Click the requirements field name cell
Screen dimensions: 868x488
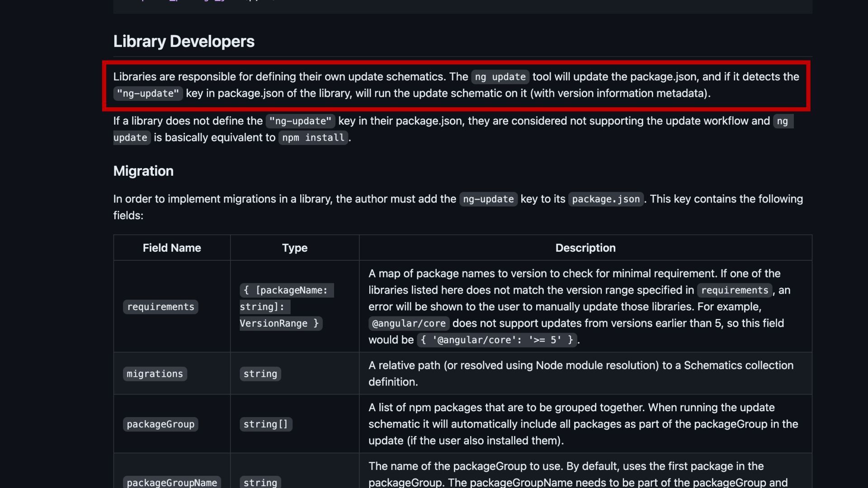pos(160,307)
